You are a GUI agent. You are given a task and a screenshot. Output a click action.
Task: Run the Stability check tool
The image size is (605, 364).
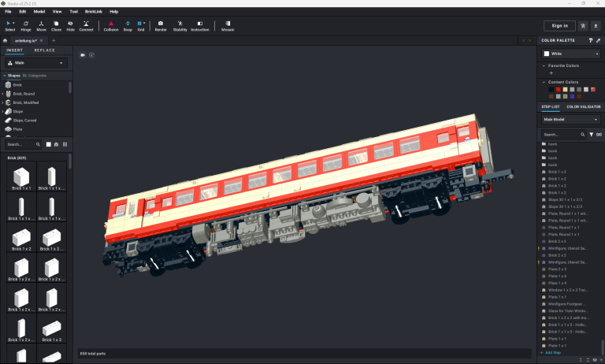(180, 26)
